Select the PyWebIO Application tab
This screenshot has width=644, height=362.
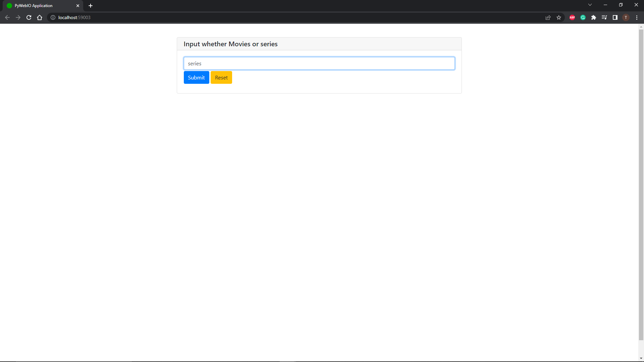pyautogui.click(x=43, y=6)
